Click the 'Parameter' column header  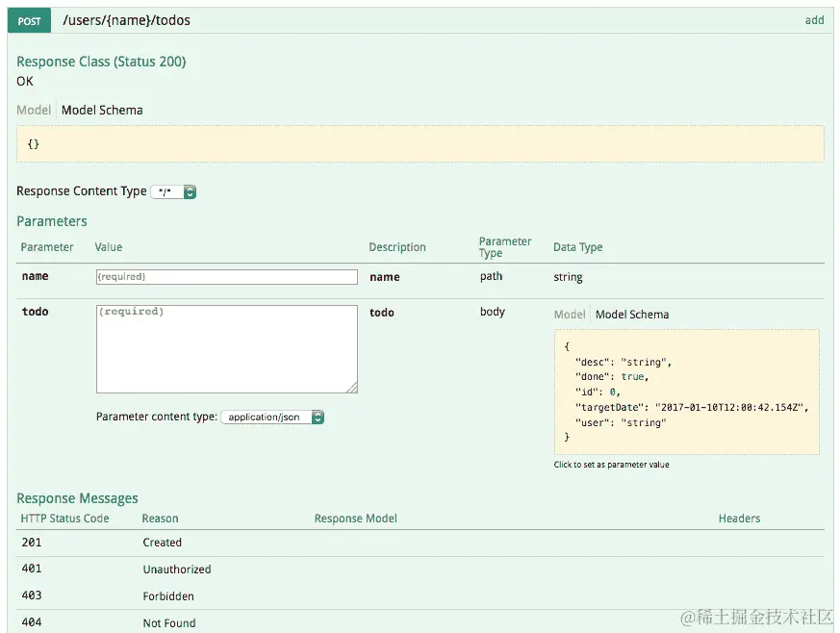[46, 247]
